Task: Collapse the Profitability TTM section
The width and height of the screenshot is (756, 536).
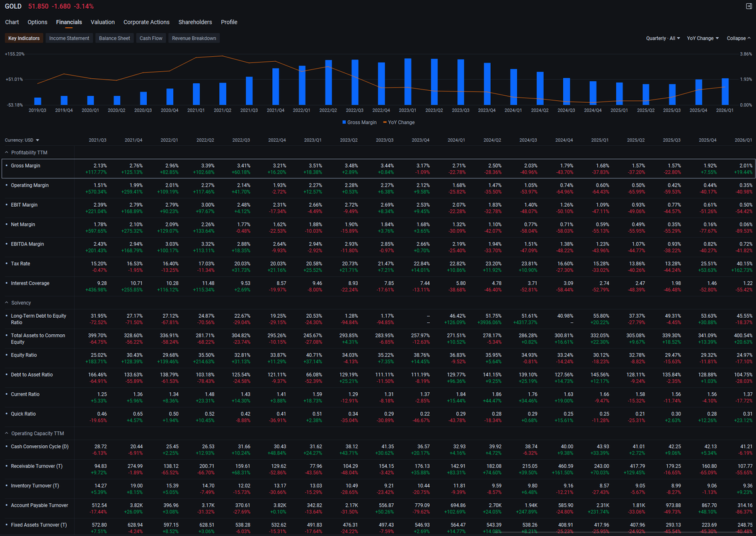Action: (x=25, y=153)
